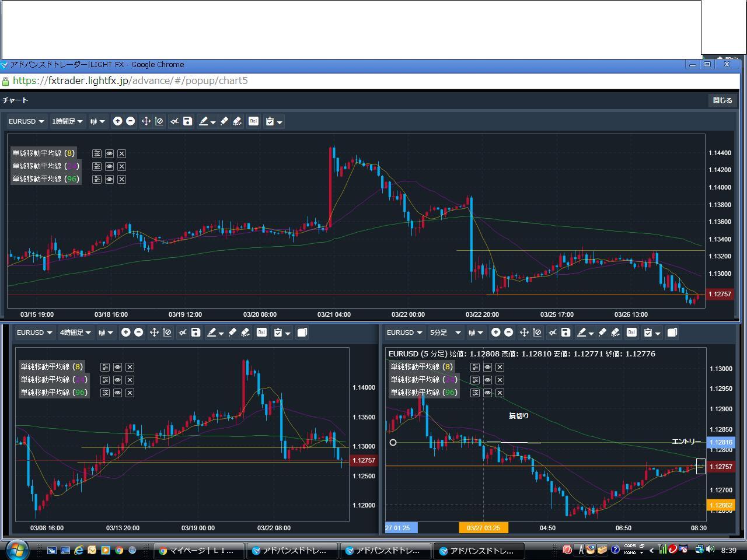
Task: Open the Windows Start menu
Action: (16, 549)
